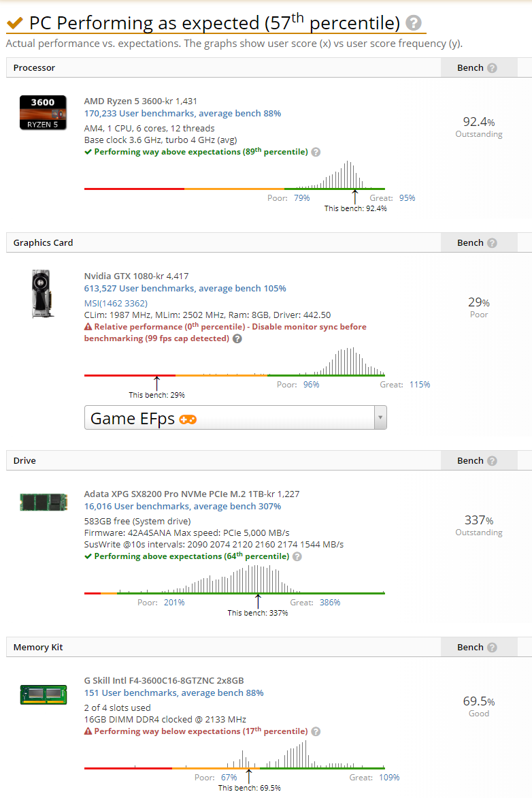Click Drive section Bench help icon
The width and height of the screenshot is (532, 811).
pyautogui.click(x=493, y=460)
